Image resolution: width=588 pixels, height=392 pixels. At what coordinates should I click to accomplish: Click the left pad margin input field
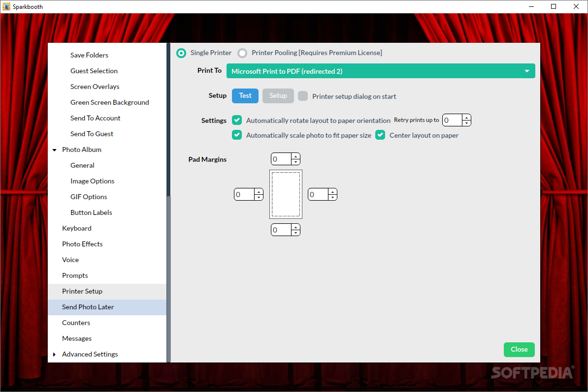click(244, 194)
